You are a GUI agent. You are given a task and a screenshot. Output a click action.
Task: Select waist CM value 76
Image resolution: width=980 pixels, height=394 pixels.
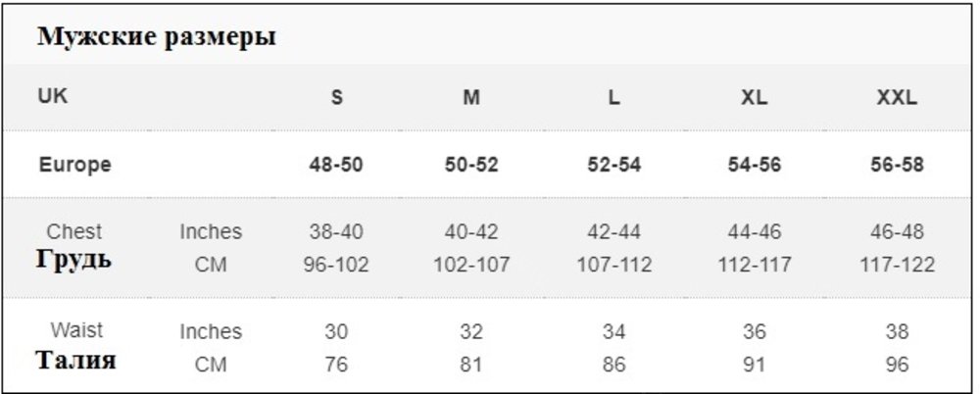[336, 364]
